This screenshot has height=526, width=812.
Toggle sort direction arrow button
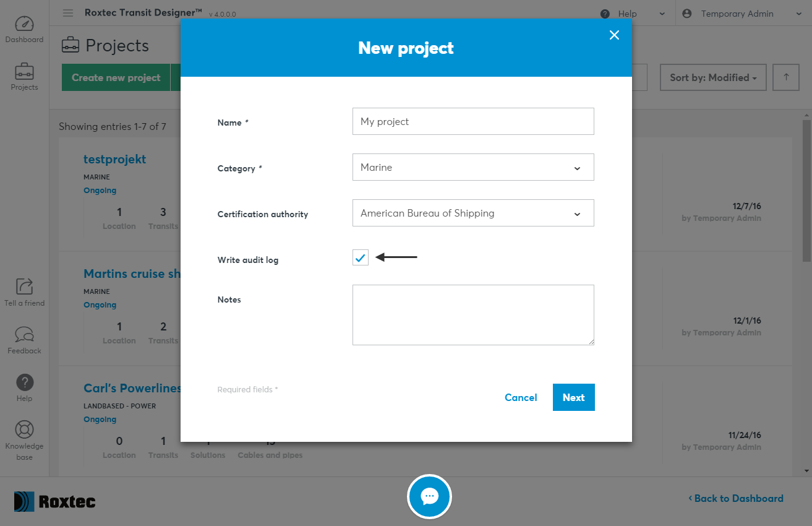pos(786,77)
